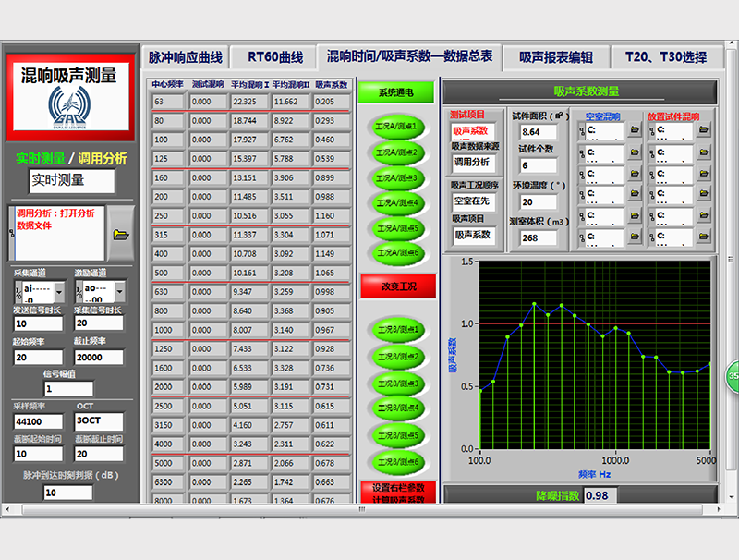
Task: Switch to the 脉冲响应曲线 tab
Action: (186, 57)
